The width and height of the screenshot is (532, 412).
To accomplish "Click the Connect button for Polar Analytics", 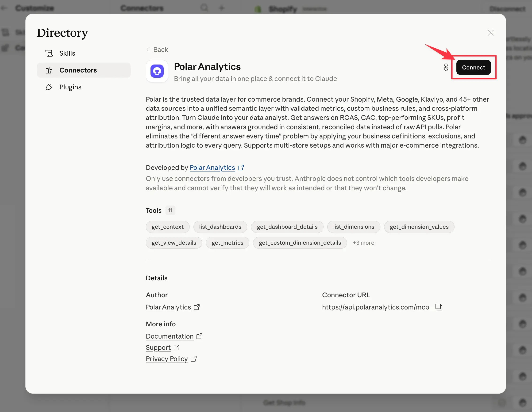I will tap(473, 67).
